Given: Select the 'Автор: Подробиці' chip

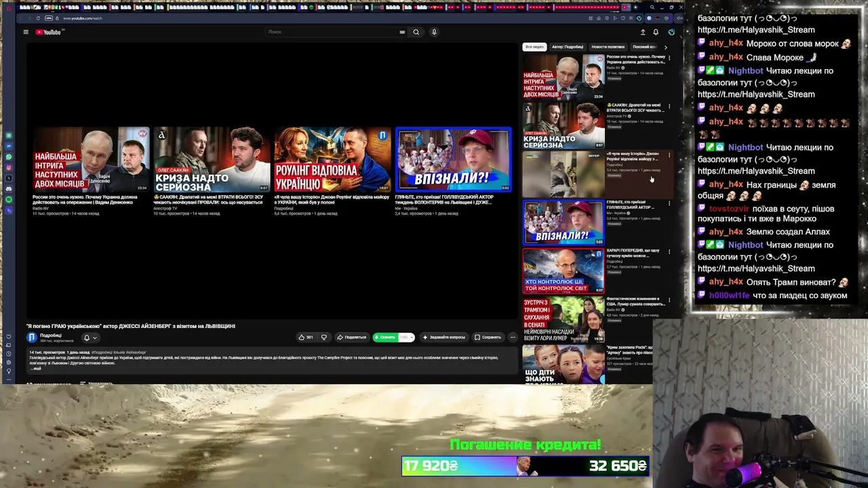Looking at the screenshot, I should click(568, 47).
